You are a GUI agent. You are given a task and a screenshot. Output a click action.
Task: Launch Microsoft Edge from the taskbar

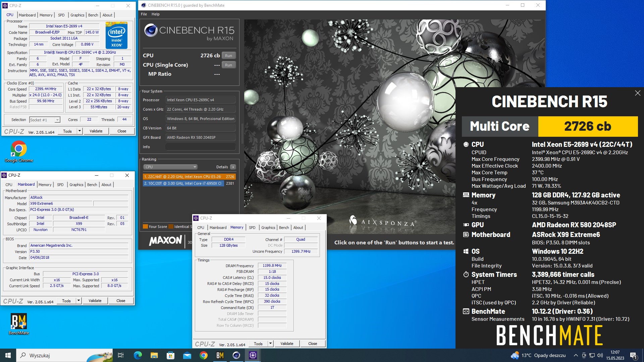(x=138, y=355)
